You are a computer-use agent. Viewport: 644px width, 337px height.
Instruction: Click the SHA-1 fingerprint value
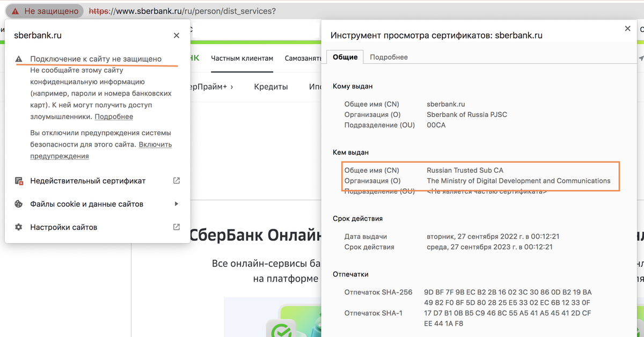pyautogui.click(x=508, y=318)
